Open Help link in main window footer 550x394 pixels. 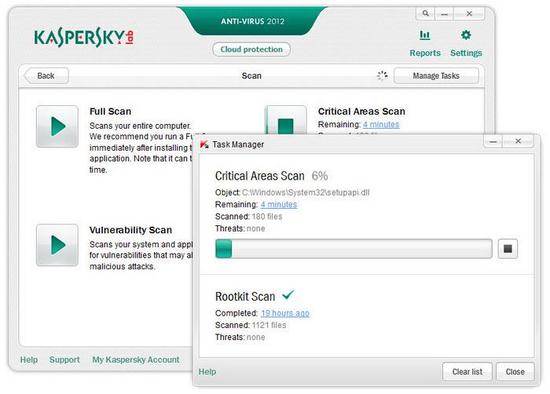[x=29, y=360]
